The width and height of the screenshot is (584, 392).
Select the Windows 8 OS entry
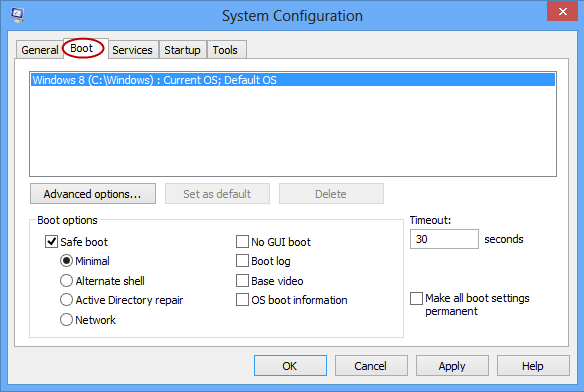point(293,80)
